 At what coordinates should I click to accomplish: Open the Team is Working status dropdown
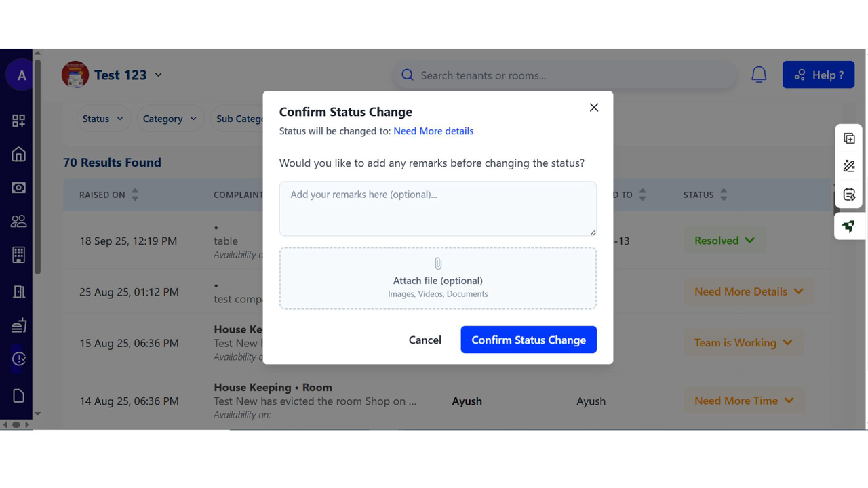(x=743, y=343)
